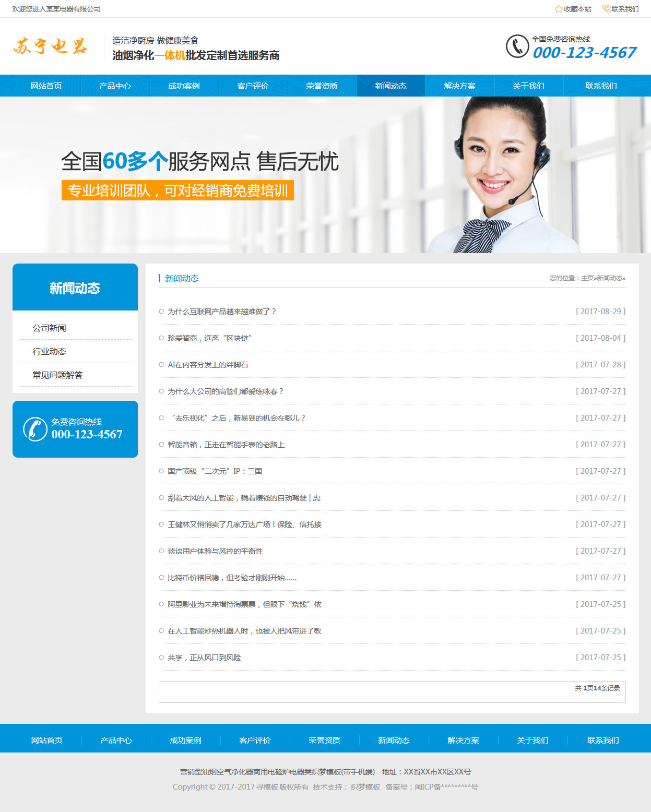The height and width of the screenshot is (812, 651).
Task: Read article AI在内容分发上的绊脚石
Action: [x=208, y=365]
